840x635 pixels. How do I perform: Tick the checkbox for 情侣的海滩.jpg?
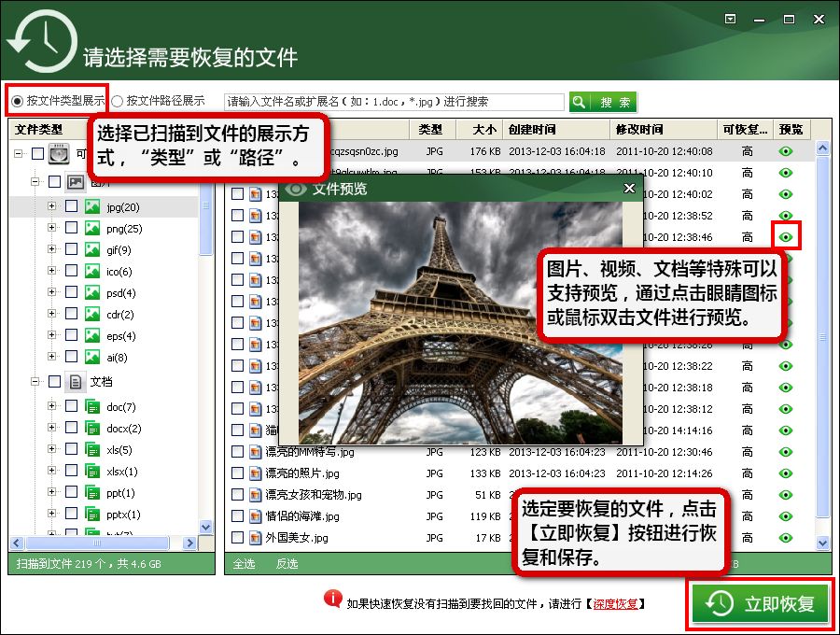click(x=237, y=516)
